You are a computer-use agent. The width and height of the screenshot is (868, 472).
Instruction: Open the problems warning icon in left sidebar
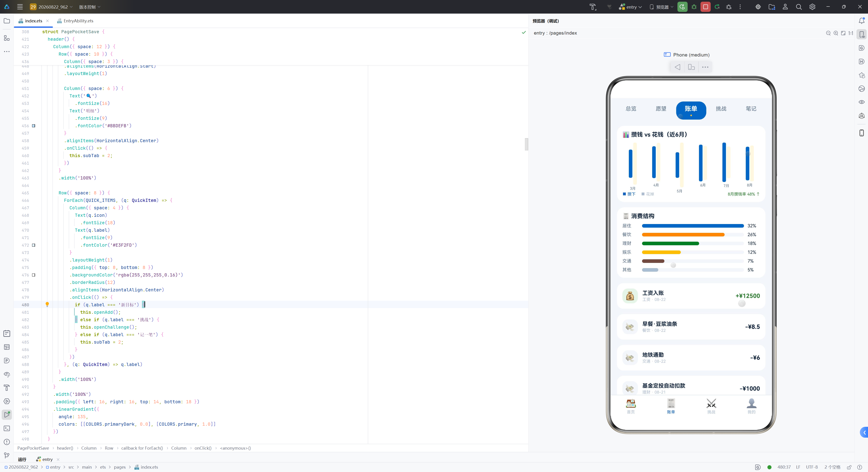pyautogui.click(x=7, y=442)
